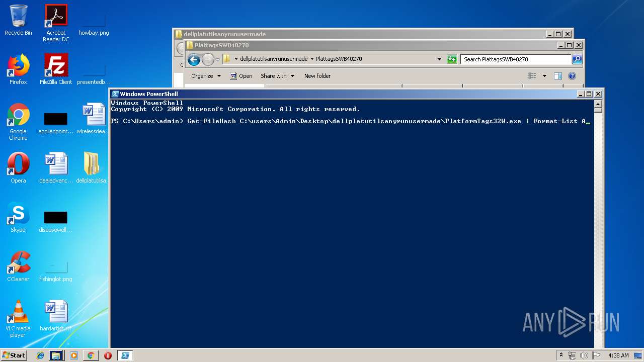This screenshot has width=644, height=362.
Task: Click the PowerShell vertical scrollbar thumb
Action: [598, 110]
